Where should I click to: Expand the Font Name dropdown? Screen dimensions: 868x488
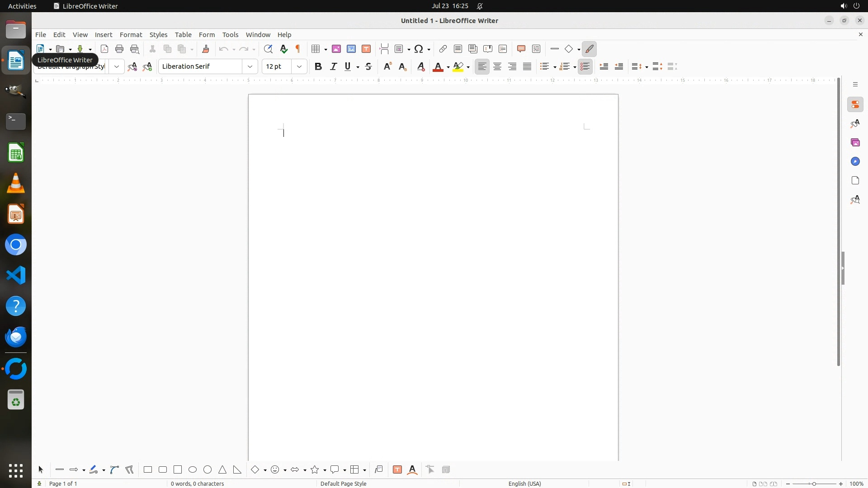(250, 66)
